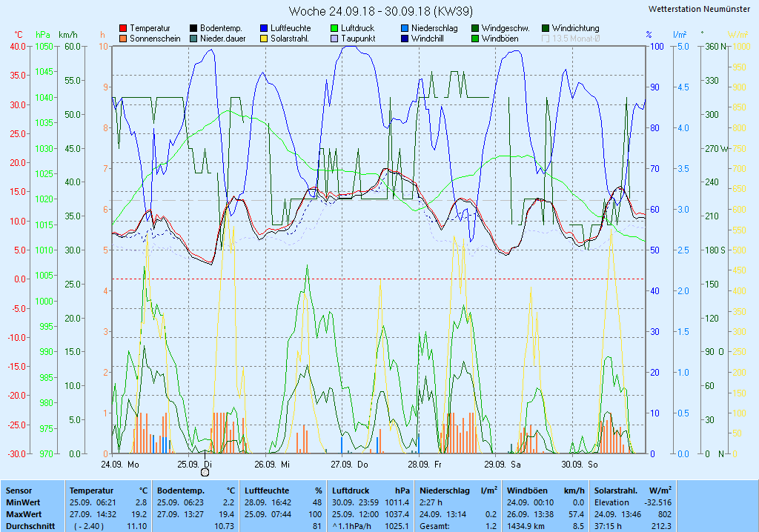Click the '29.09. Sa' x-axis date label
Image resolution: width=759 pixels, height=532 pixels.
point(503,465)
